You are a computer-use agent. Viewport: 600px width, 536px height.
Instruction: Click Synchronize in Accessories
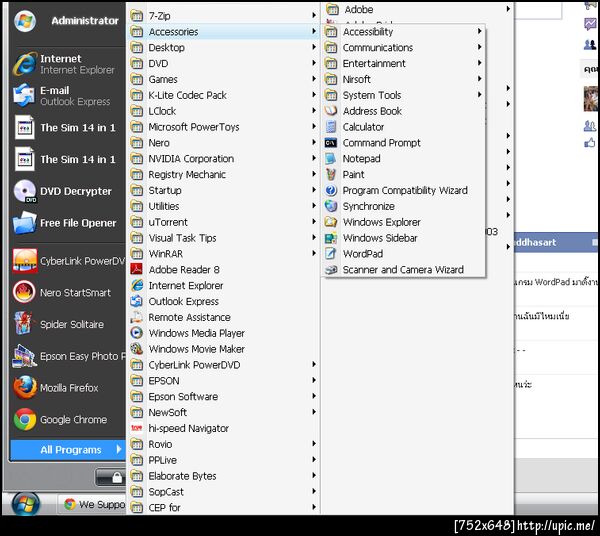pos(404,206)
